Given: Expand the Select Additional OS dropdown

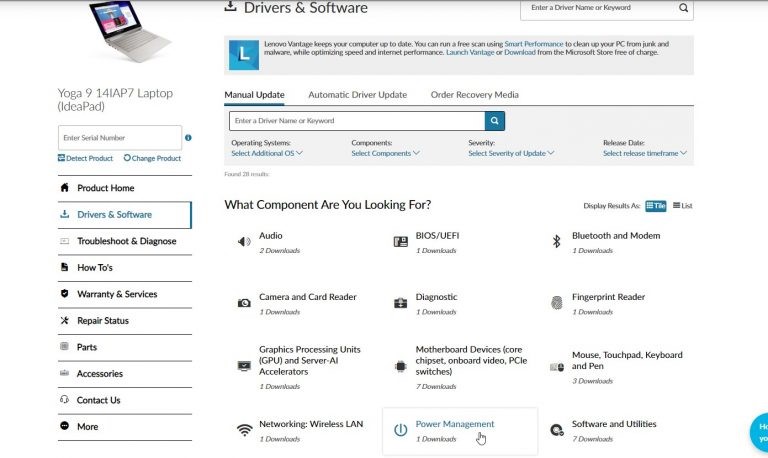Looking at the screenshot, I should click(266, 153).
